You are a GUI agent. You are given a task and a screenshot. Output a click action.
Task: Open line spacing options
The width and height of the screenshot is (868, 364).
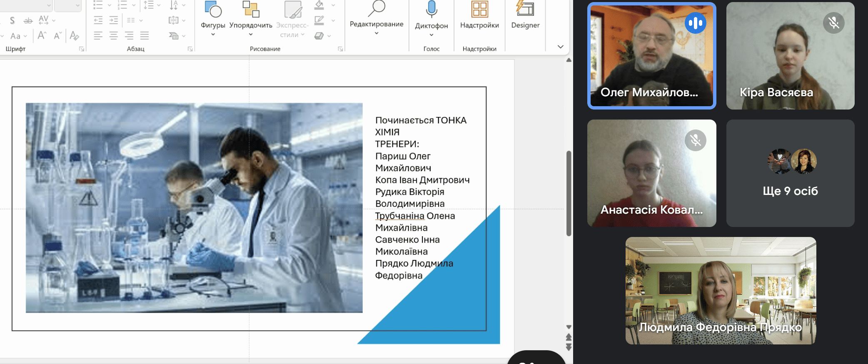tap(152, 5)
